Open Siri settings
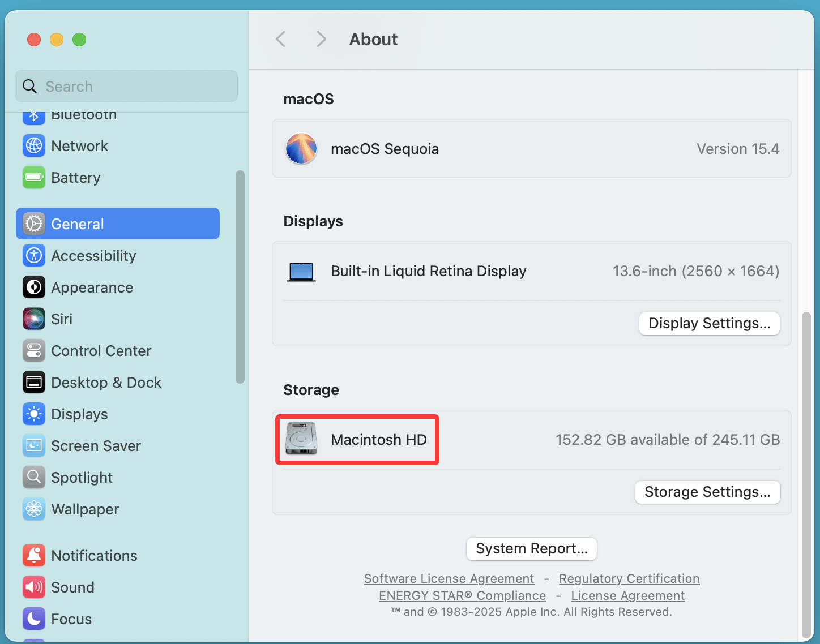Image resolution: width=820 pixels, height=644 pixels. tap(61, 319)
